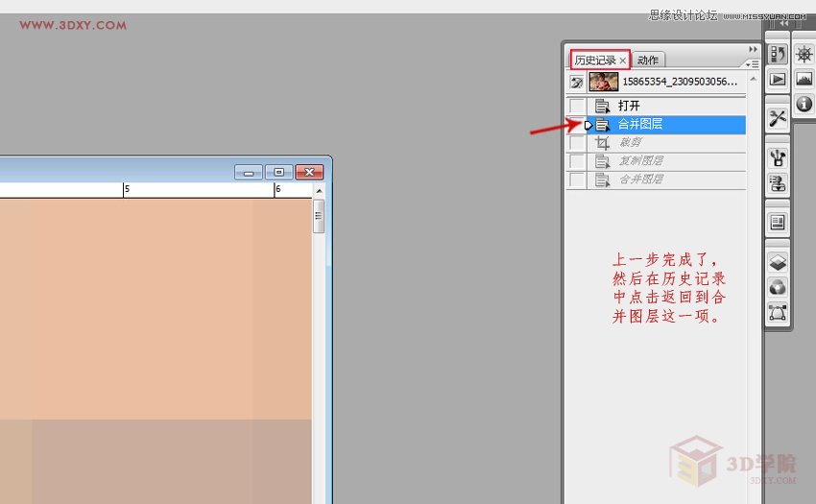
Task: Open the Layers panel icon
Action: pyautogui.click(x=778, y=262)
